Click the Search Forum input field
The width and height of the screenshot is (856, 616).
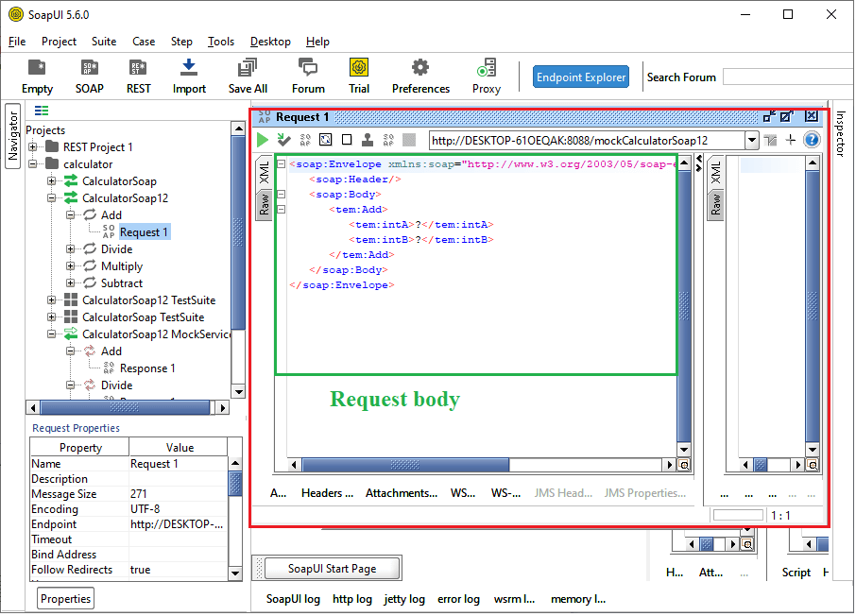click(789, 77)
